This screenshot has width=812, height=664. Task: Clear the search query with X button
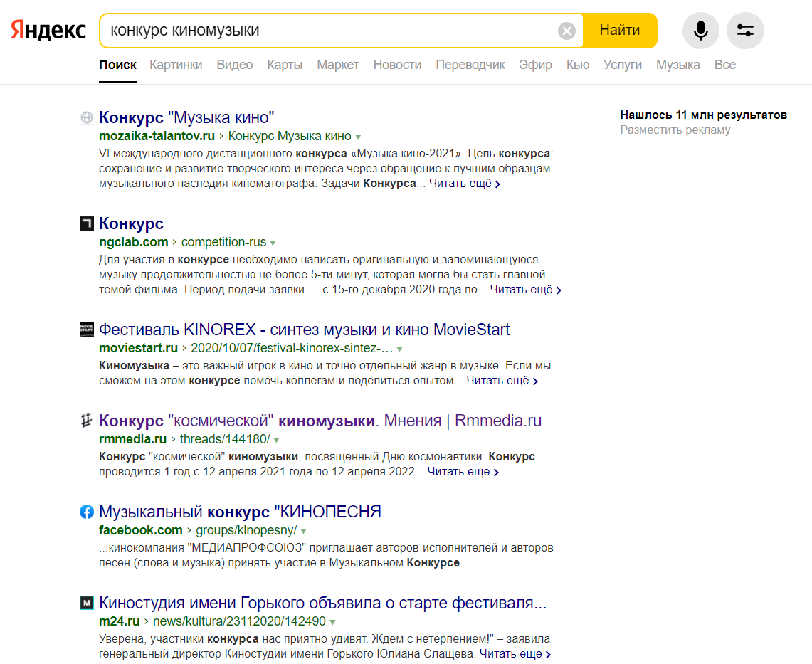[566, 31]
